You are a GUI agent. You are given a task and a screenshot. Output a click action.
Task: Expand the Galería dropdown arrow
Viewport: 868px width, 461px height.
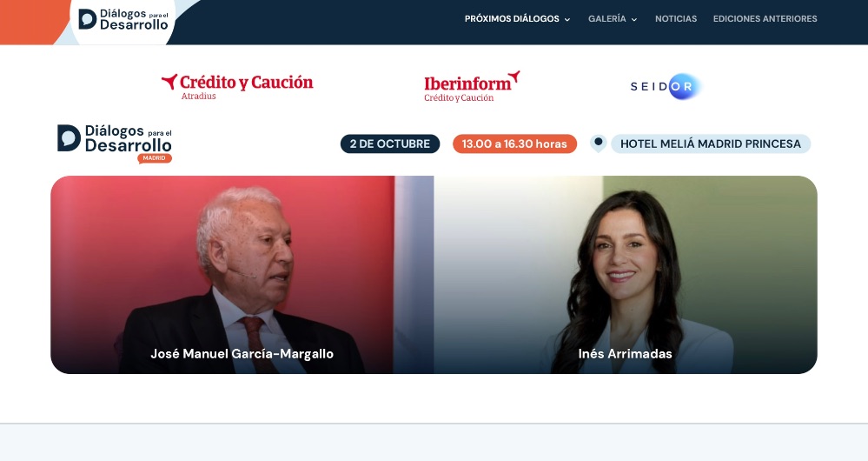[x=633, y=19]
